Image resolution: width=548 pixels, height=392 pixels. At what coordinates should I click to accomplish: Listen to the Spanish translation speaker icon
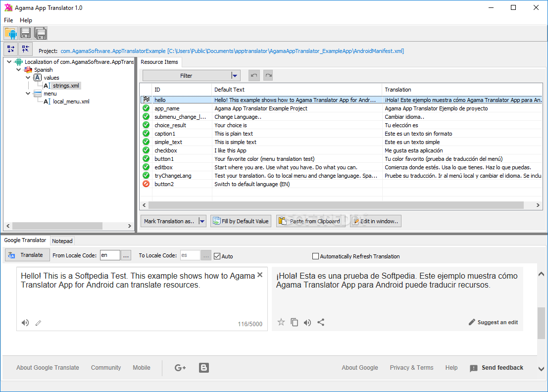click(x=307, y=323)
